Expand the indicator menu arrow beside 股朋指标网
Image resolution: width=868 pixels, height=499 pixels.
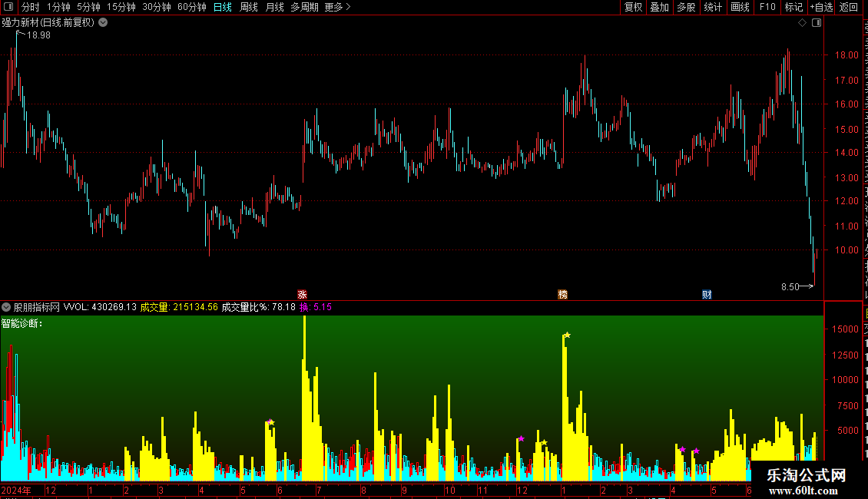pyautogui.click(x=6, y=307)
